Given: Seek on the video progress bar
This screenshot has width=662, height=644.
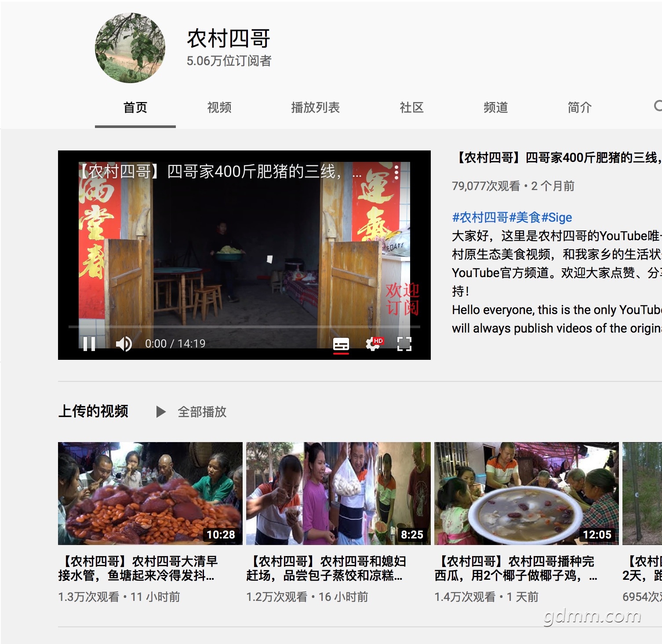Looking at the screenshot, I should pyautogui.click(x=244, y=327).
